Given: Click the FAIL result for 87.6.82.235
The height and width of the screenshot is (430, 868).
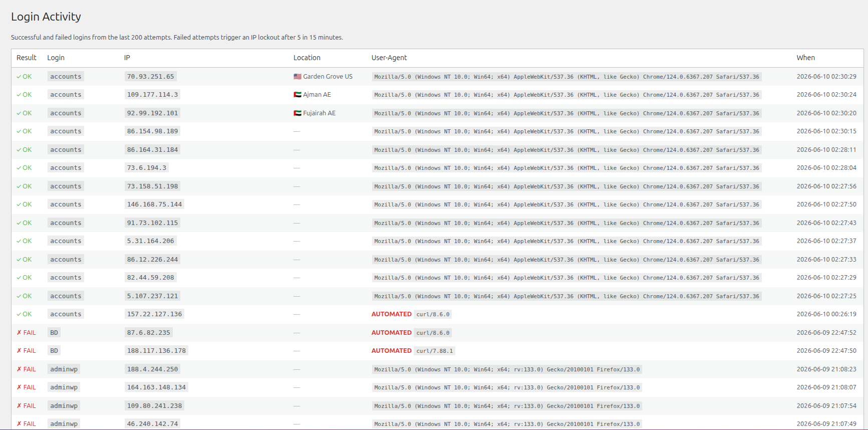Looking at the screenshot, I should click(26, 333).
